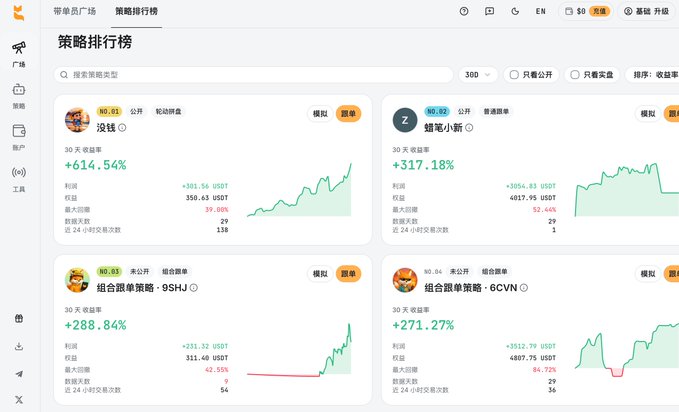679x412 pixels.
Task: Select the 策略排行榜 tab
Action: 136,11
